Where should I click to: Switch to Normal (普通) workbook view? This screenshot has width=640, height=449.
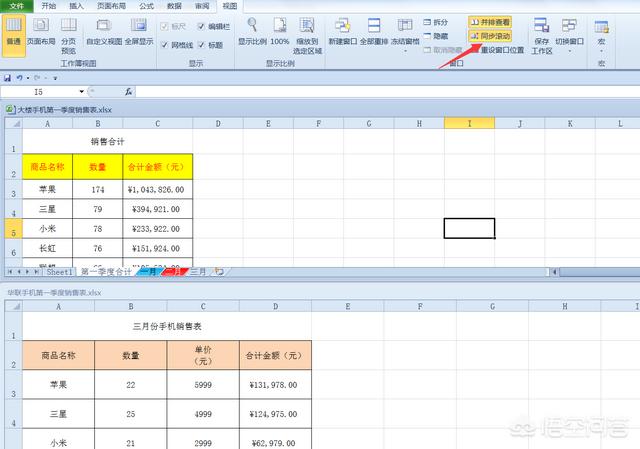click(x=13, y=35)
